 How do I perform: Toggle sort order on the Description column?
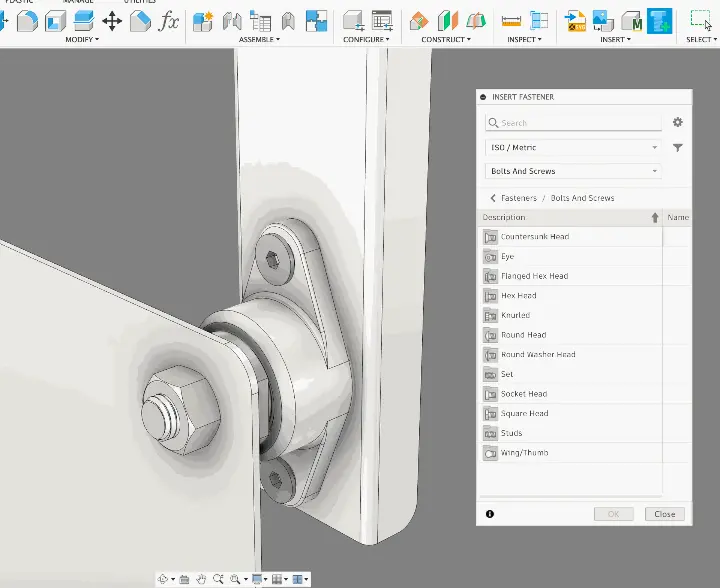point(655,217)
